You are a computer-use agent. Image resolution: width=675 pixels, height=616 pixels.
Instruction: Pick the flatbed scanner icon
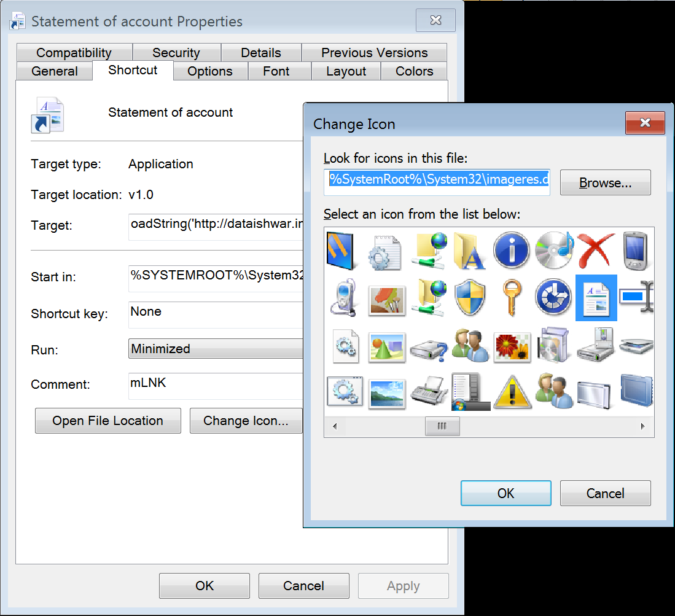[637, 345]
